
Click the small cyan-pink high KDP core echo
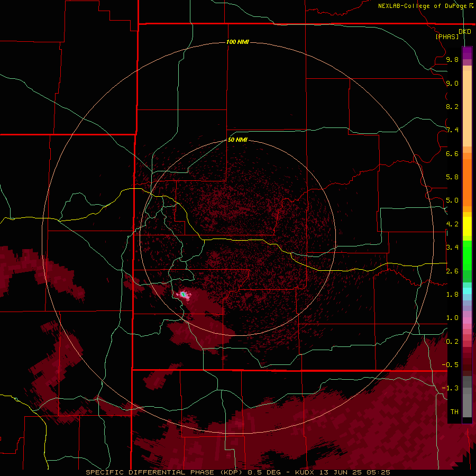pyautogui.click(x=184, y=295)
